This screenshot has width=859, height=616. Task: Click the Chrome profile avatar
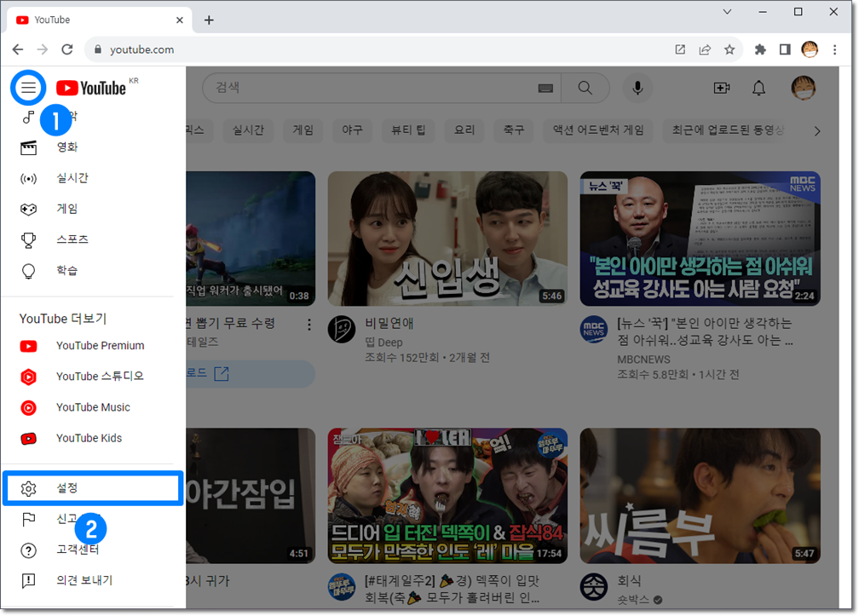point(810,49)
